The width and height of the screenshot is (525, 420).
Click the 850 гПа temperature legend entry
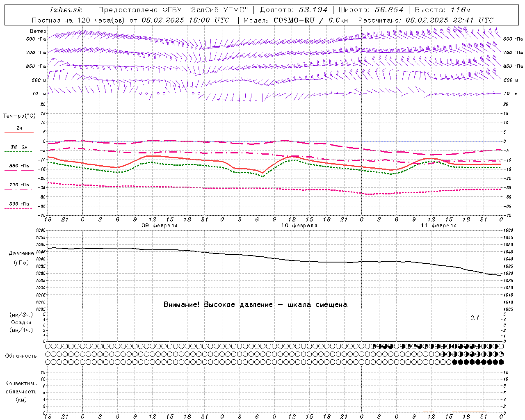[x=19, y=166]
